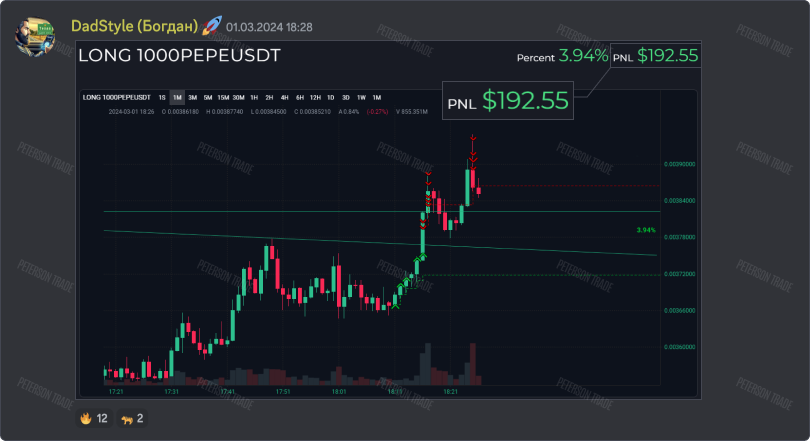Image resolution: width=810 pixels, height=441 pixels.
Task: Click the green 3.94% label on chart
Action: click(x=645, y=230)
